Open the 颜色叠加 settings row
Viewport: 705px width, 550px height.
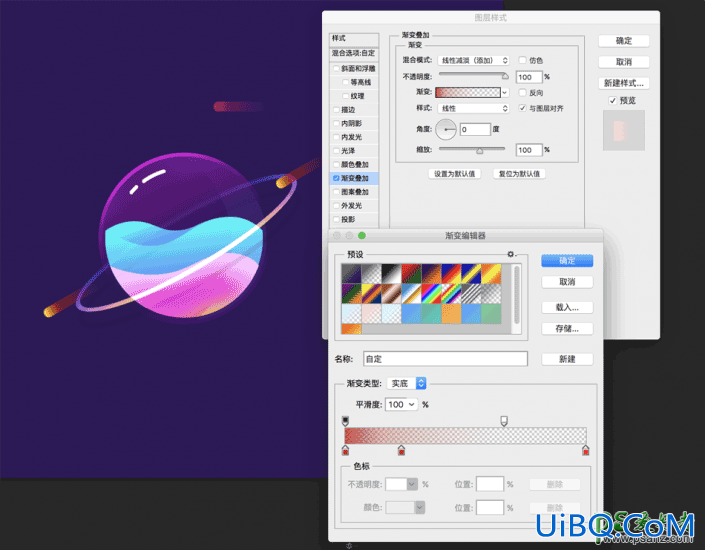coord(354,165)
